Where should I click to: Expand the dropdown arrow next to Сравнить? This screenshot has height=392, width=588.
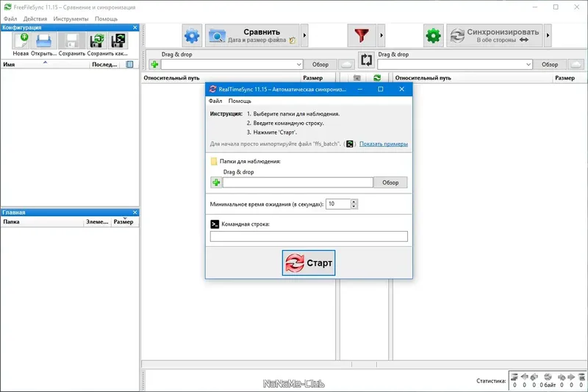coord(304,35)
